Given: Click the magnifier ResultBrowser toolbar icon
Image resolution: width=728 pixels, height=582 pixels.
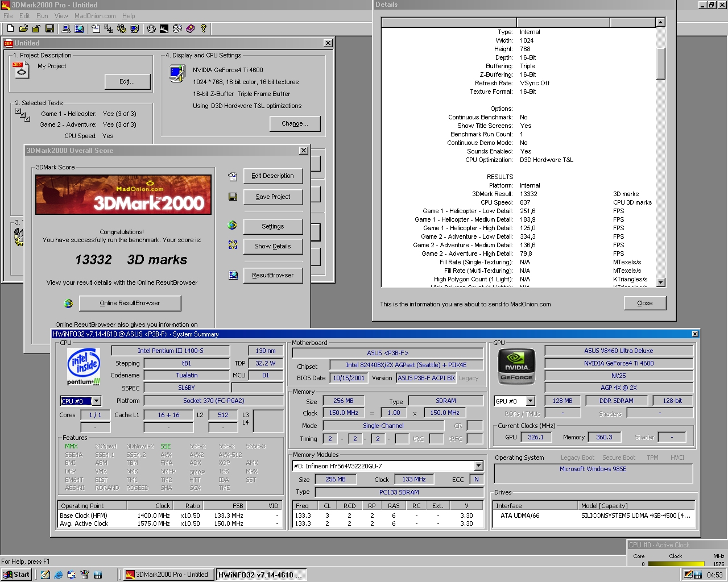Looking at the screenshot, I should click(79, 28).
